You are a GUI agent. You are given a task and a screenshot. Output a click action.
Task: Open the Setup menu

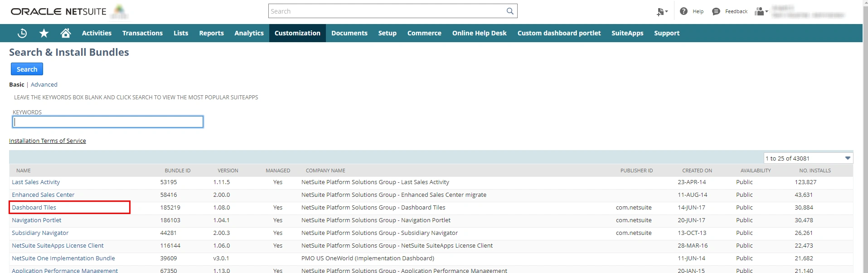coord(388,33)
